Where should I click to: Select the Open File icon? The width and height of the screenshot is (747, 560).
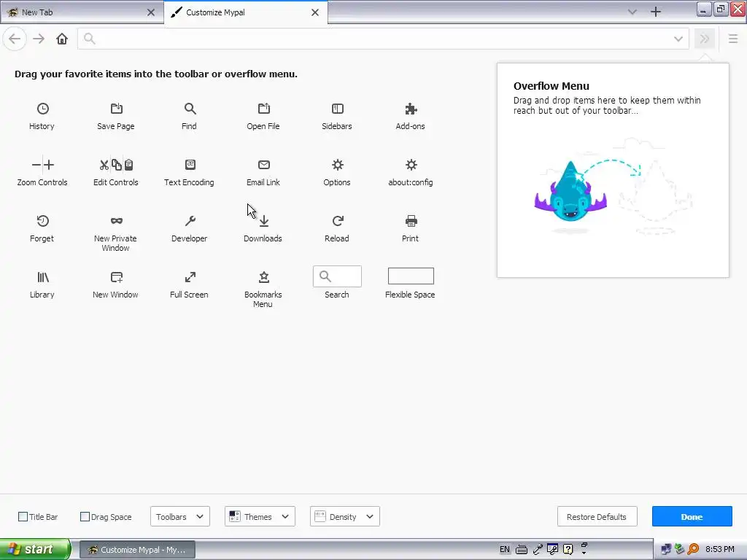click(263, 109)
